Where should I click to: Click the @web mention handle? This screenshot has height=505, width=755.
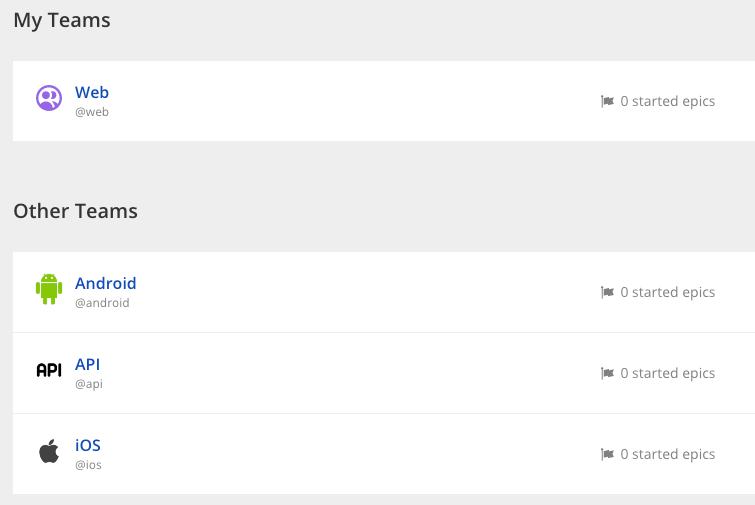coord(92,112)
